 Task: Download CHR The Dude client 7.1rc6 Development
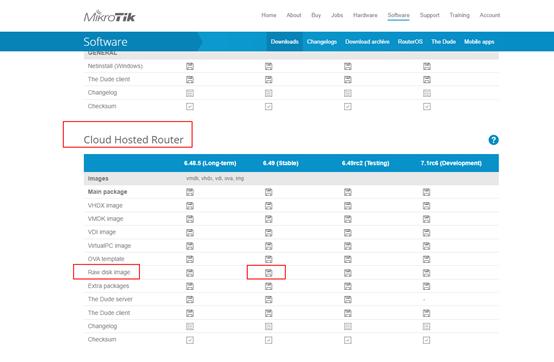[x=426, y=313]
